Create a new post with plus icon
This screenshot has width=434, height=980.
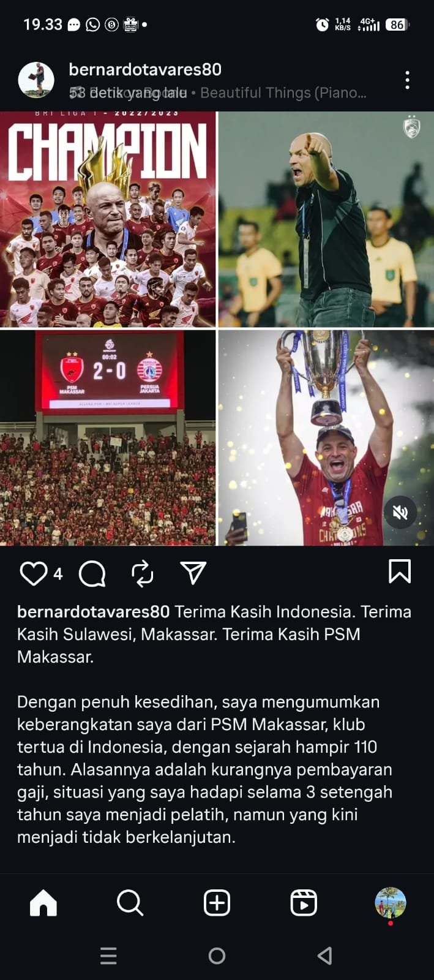pyautogui.click(x=217, y=903)
